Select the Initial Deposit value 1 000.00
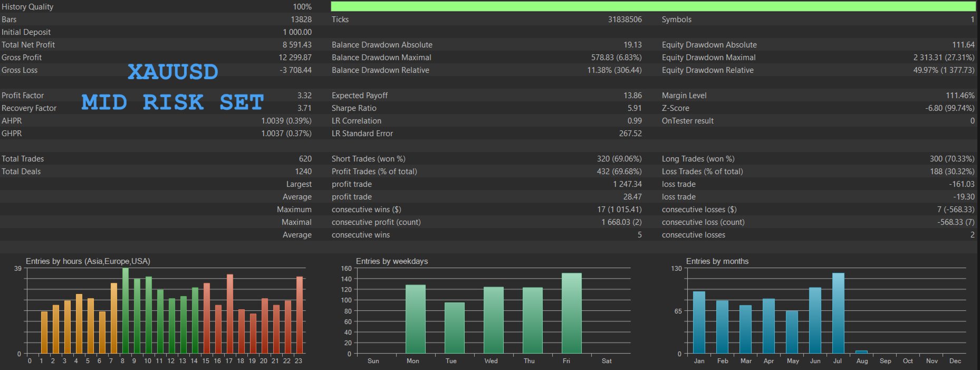Screen dimensions: 980x370 [297, 32]
